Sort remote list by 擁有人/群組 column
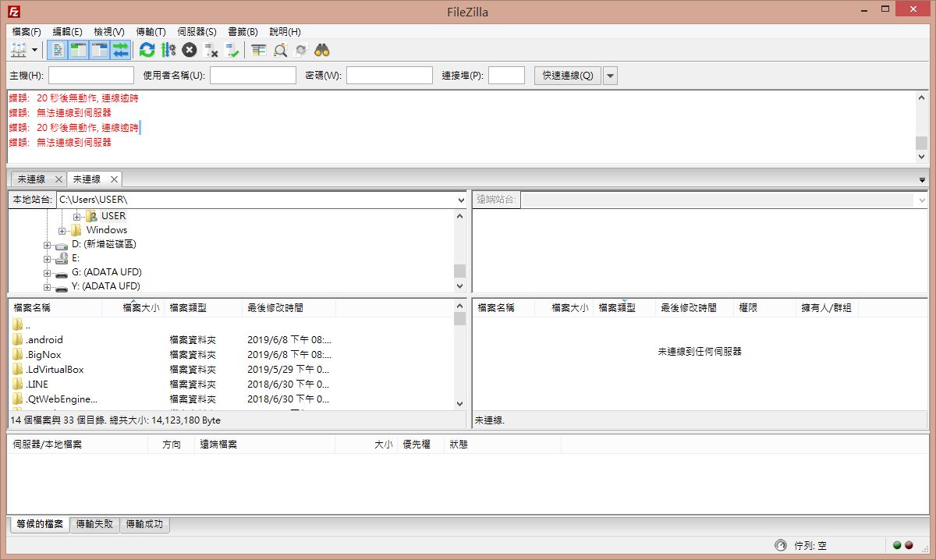This screenshot has width=936, height=560. tap(827, 308)
